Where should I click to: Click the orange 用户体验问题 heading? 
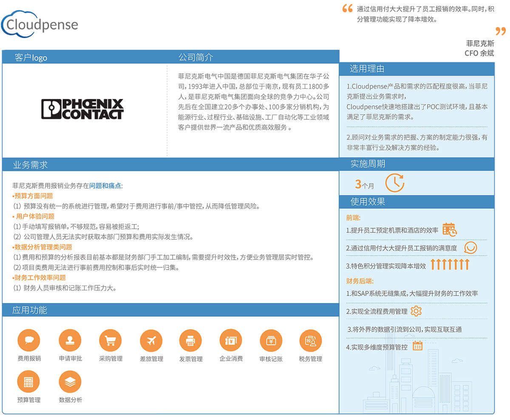(x=34, y=216)
